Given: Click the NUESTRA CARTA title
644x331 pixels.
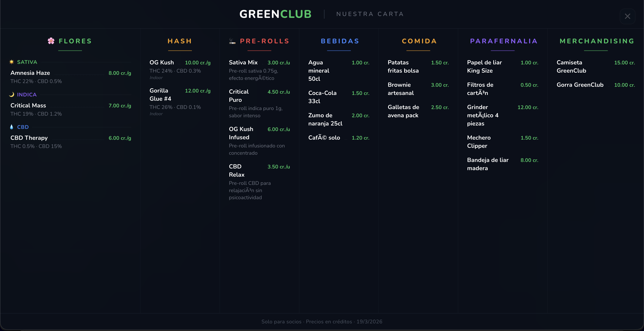Looking at the screenshot, I should click(x=370, y=14).
